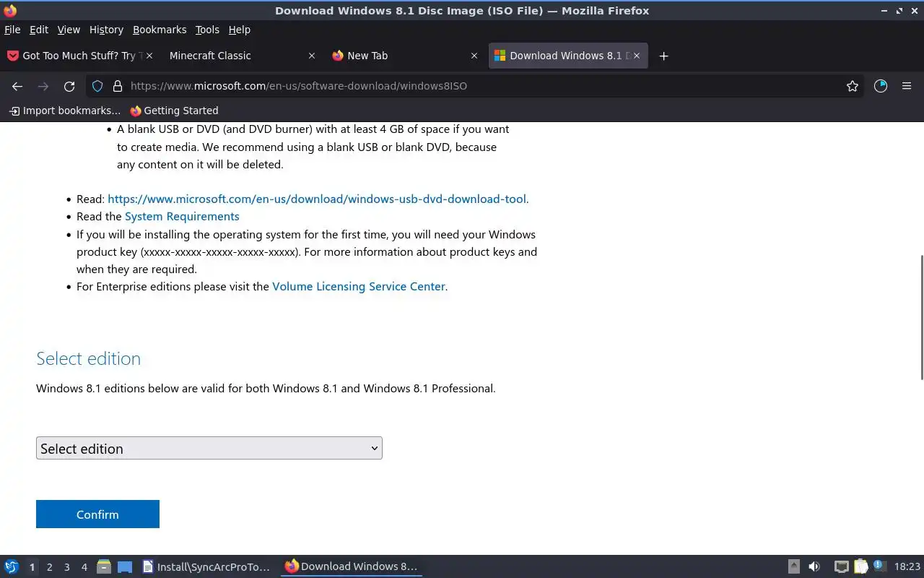
Task: Bookmark this page with the star icon
Action: [x=853, y=86]
